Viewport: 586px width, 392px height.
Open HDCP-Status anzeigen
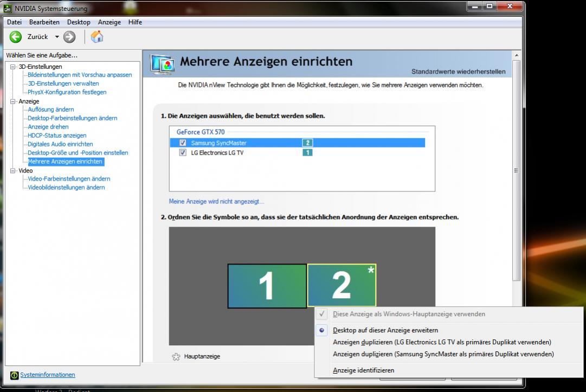(57, 136)
